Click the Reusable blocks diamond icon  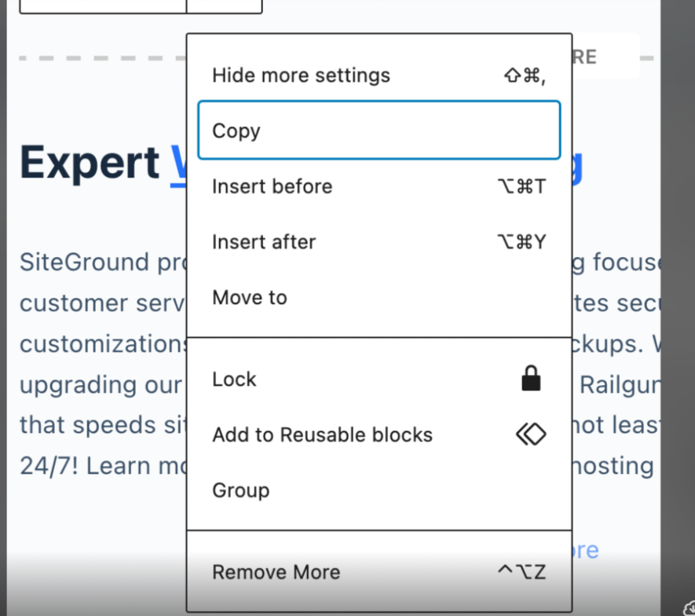coord(531,434)
